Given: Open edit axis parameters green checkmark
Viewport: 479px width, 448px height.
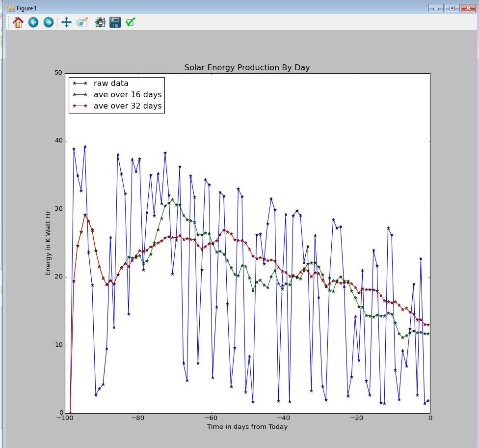Looking at the screenshot, I should point(131,22).
